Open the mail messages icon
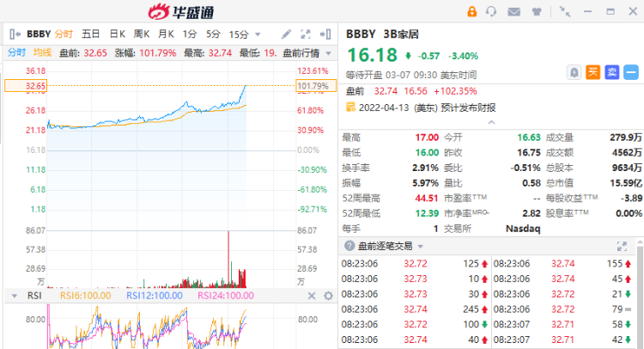The height and width of the screenshot is (349, 644). (x=513, y=11)
